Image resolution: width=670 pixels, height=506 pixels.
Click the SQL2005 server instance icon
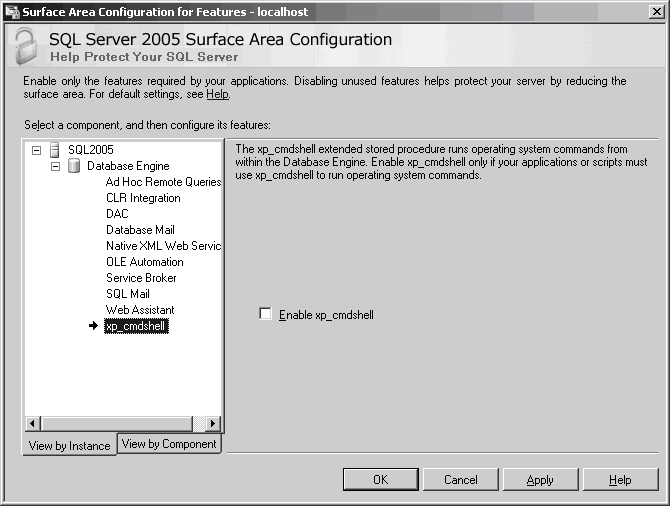55,150
